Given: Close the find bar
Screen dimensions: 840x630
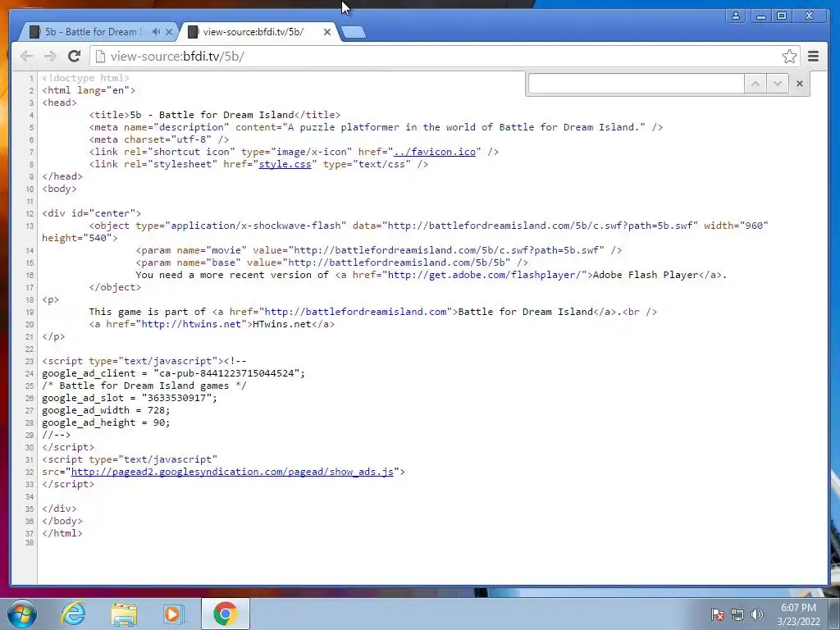Looking at the screenshot, I should click(x=799, y=84).
